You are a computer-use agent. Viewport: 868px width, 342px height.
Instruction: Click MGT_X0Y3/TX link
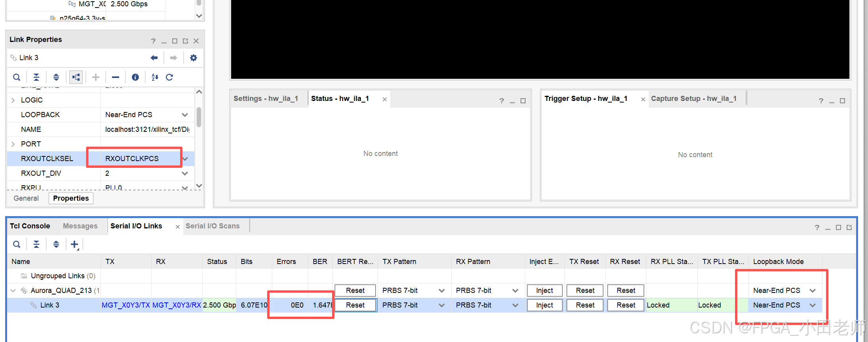tap(126, 305)
